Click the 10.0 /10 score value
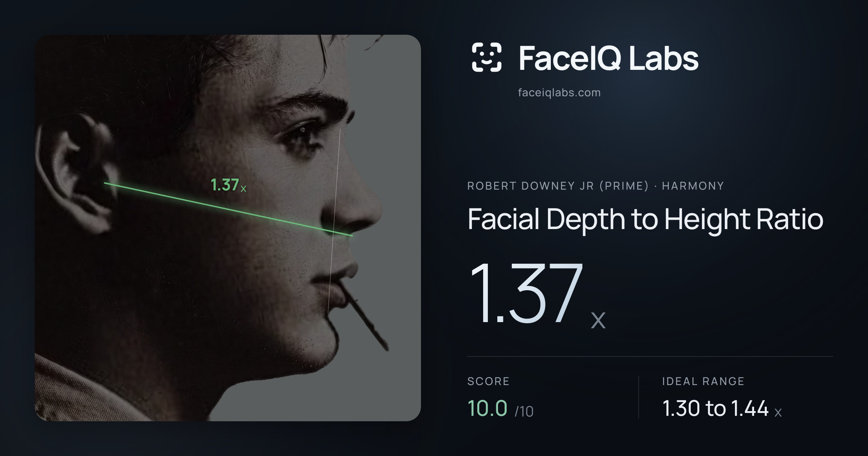 501,409
